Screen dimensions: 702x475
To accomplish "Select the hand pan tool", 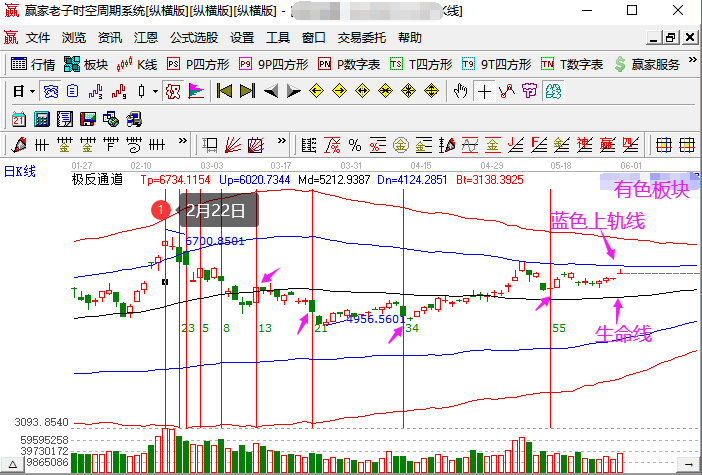I will coord(460,91).
